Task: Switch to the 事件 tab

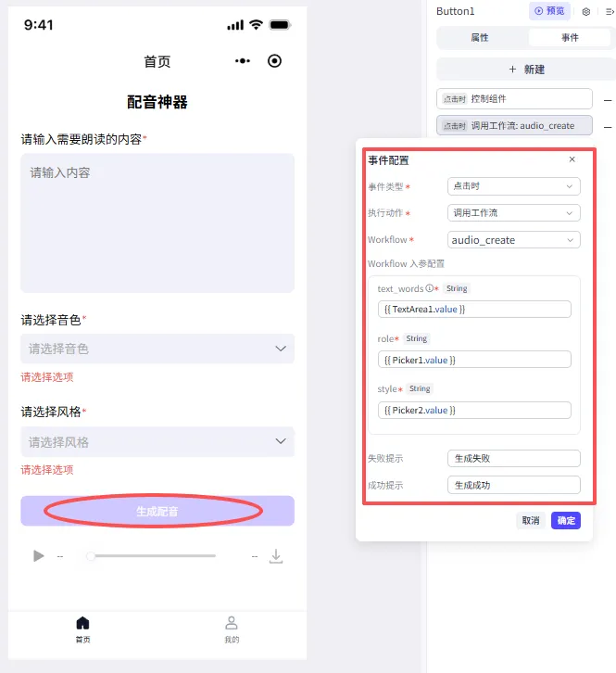Action: pyautogui.click(x=570, y=38)
